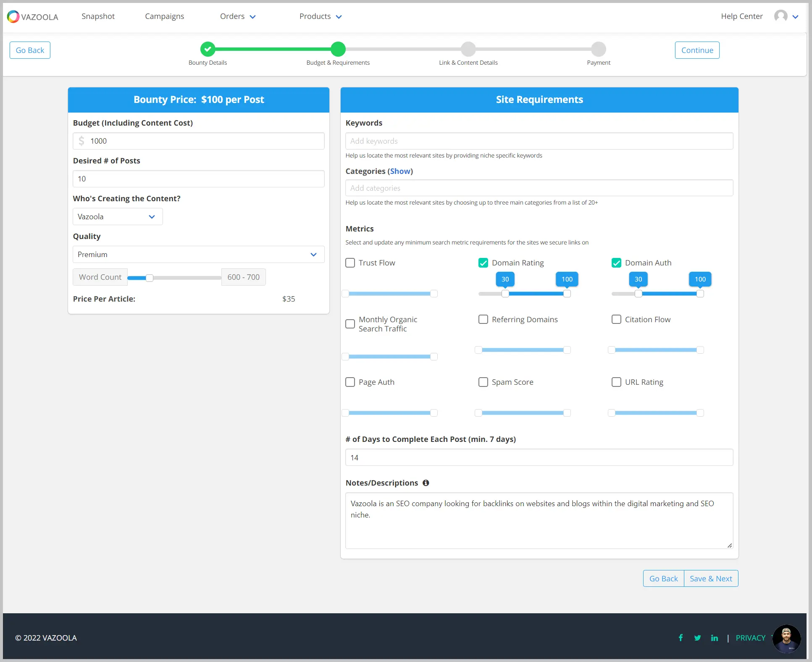
Task: Open the PRIVACY link in footer
Action: point(750,638)
